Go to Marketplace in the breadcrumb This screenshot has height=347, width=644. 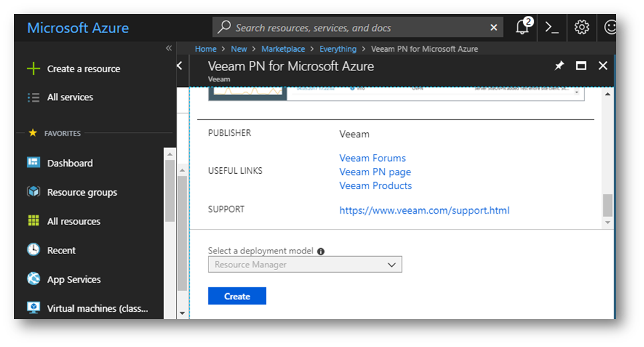283,49
